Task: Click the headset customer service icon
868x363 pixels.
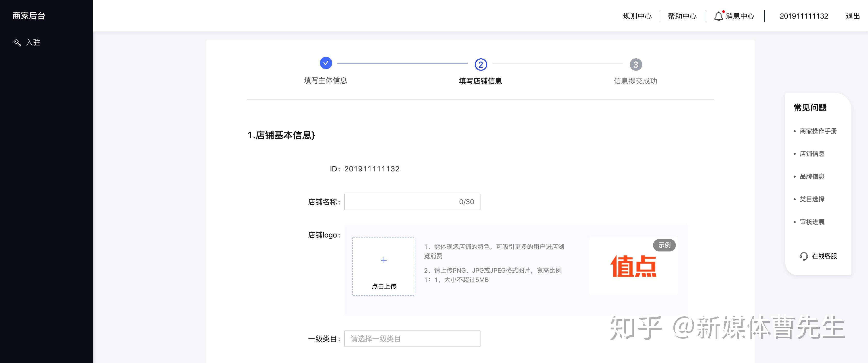Action: [804, 256]
